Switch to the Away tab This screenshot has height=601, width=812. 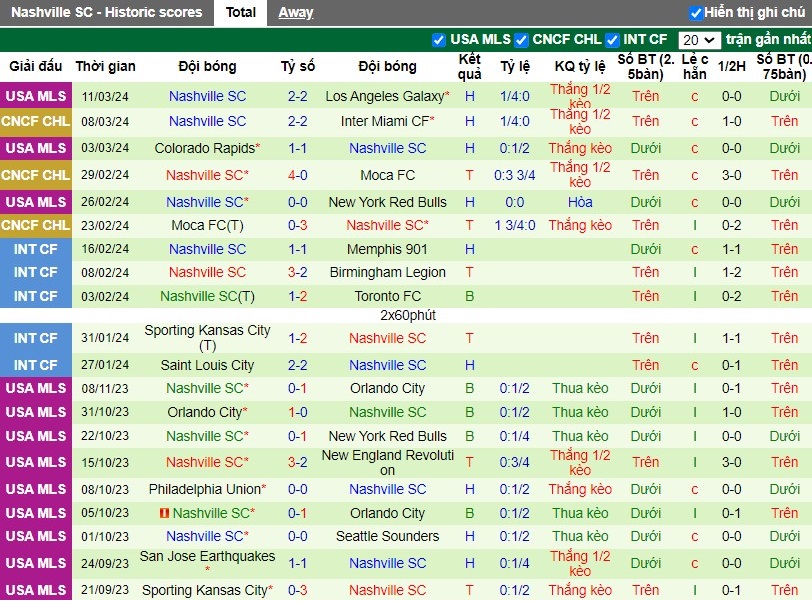click(296, 12)
